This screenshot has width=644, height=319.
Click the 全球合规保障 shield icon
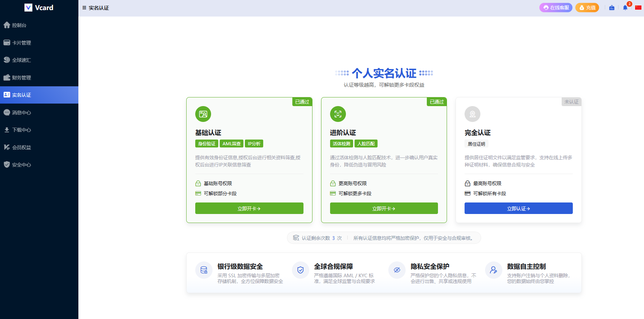[x=301, y=270]
